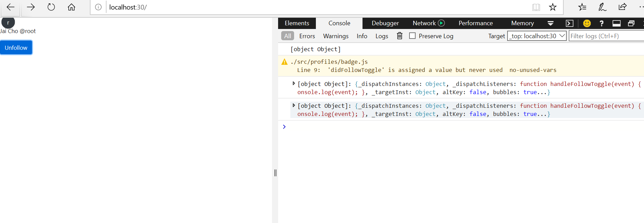Go forward in browser history

tap(31, 7)
